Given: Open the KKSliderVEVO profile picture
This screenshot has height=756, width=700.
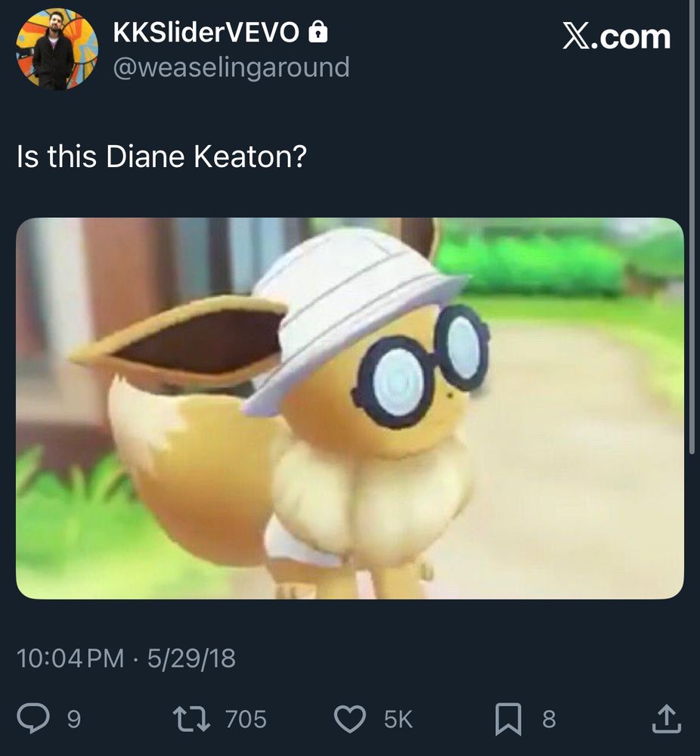Looking at the screenshot, I should tap(57, 49).
